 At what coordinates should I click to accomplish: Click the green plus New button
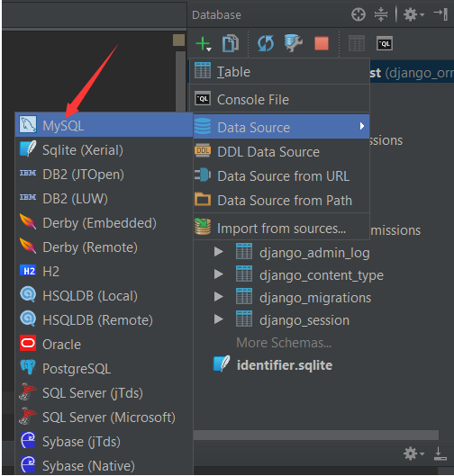[204, 44]
